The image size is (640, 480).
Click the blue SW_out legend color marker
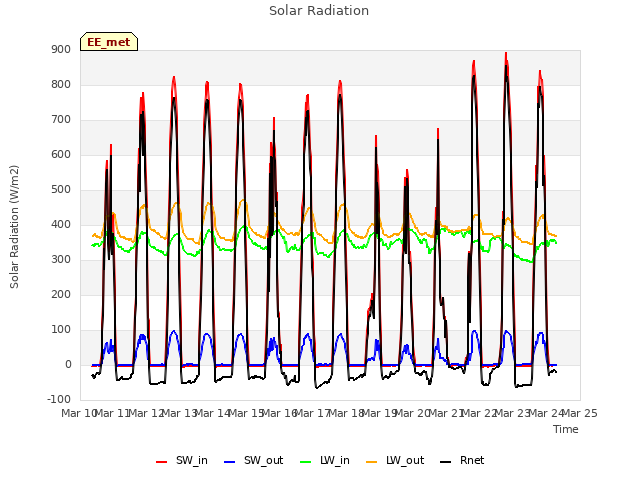(x=230, y=462)
